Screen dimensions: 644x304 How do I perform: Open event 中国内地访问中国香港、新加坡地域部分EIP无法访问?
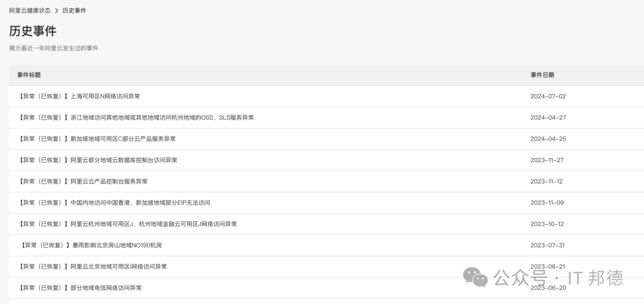click(114, 203)
